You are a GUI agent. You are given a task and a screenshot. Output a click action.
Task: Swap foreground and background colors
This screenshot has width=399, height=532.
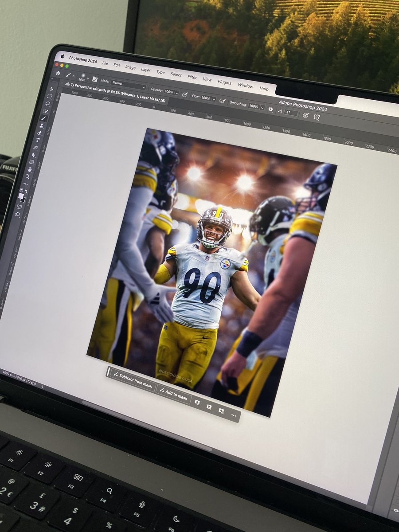point(26,191)
